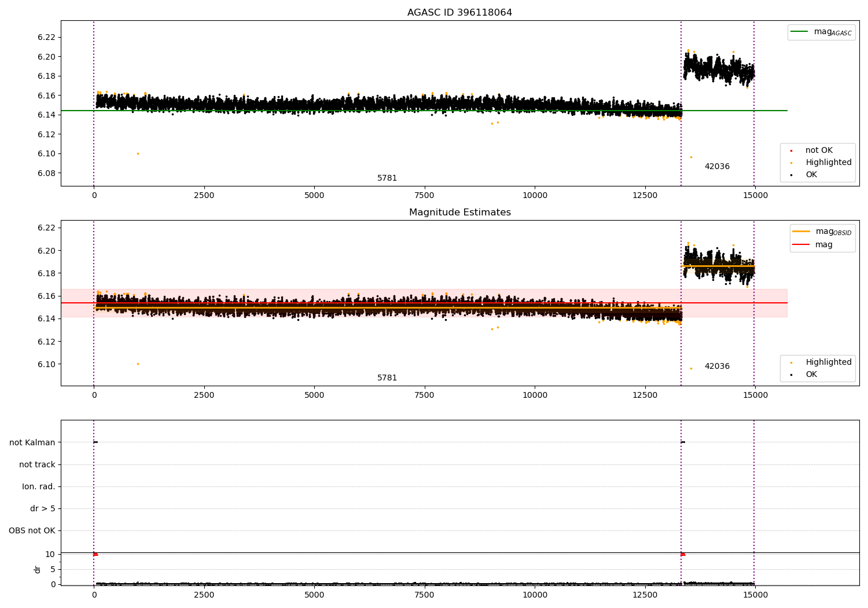868x608 pixels.
Task: Select 'Highlighted' legend entry in Magnitude Estimates plot
Action: 828,362
